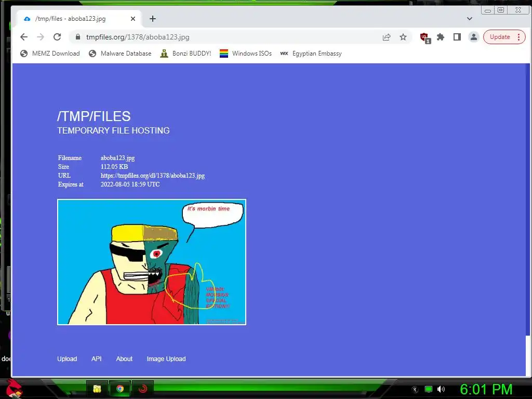Expand the tab search chevron
Screen dimensions: 532x399
(470, 19)
